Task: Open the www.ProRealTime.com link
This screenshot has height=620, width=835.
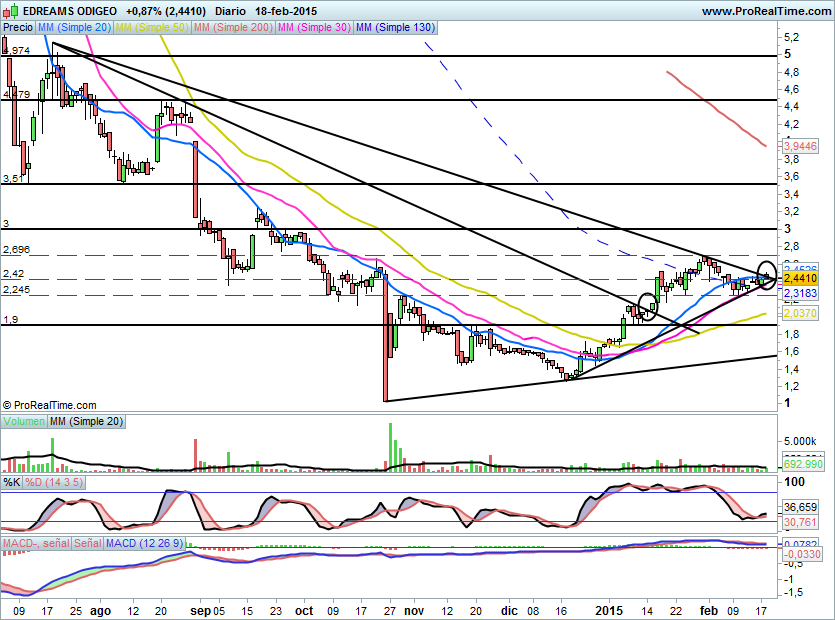Action: (x=766, y=11)
